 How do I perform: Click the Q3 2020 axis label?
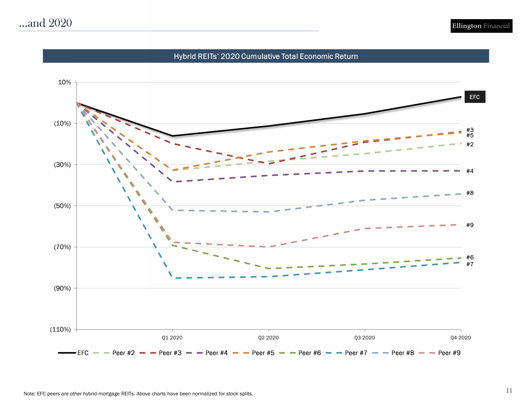pos(365,338)
